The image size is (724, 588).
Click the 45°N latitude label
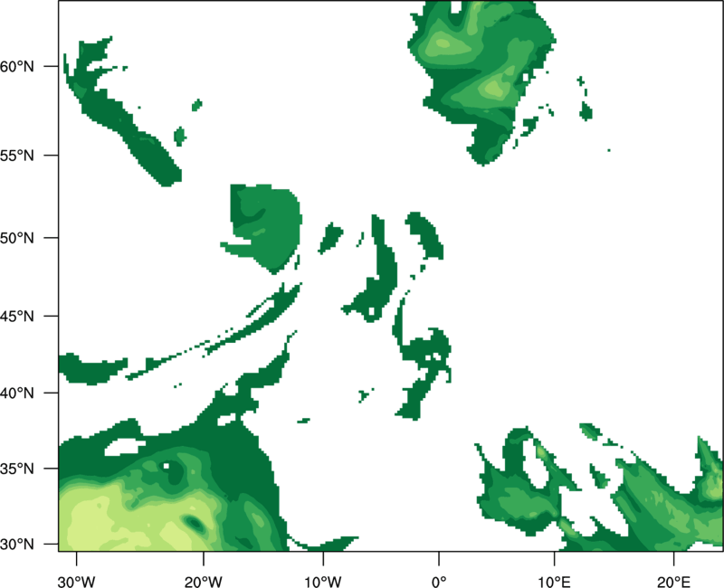pyautogui.click(x=17, y=316)
